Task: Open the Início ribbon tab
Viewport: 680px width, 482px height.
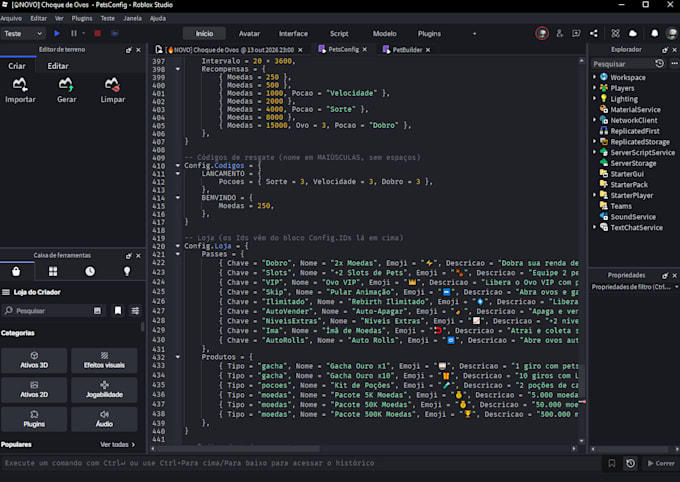Action: (204, 33)
